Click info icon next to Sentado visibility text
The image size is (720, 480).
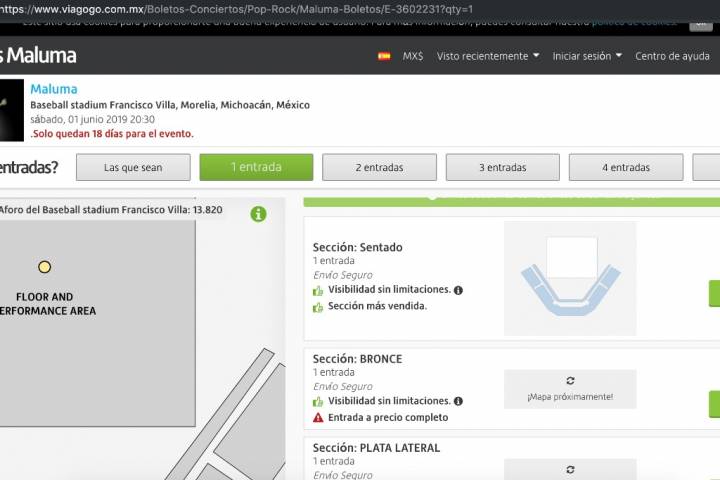pyautogui.click(x=458, y=290)
